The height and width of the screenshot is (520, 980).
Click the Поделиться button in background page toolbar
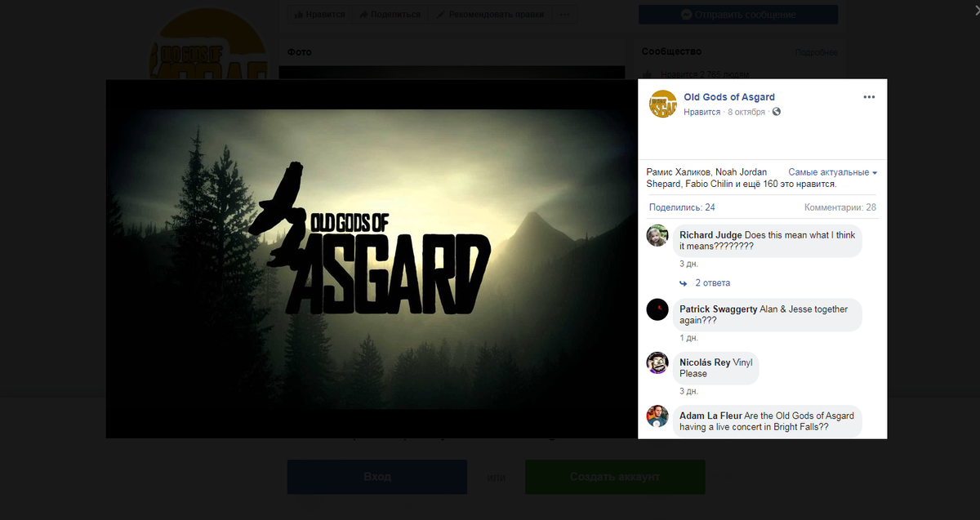click(x=389, y=15)
